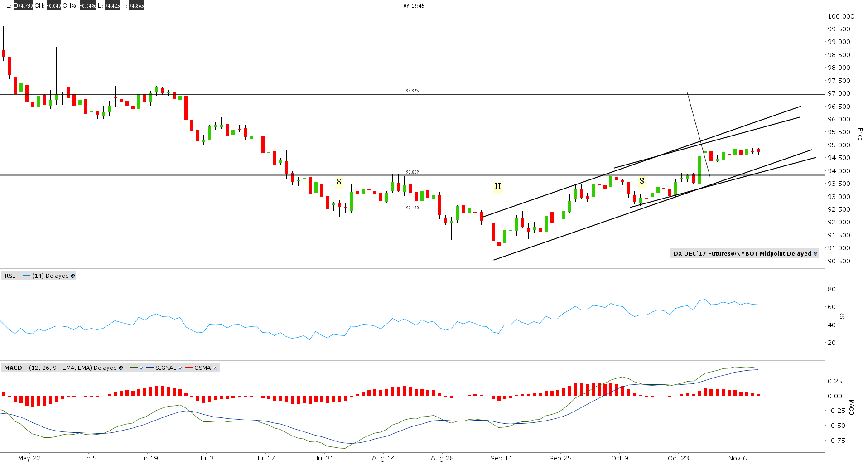Select the DX DEC'17 Futures@NYBOT Midpoint Delayed label

click(742, 254)
